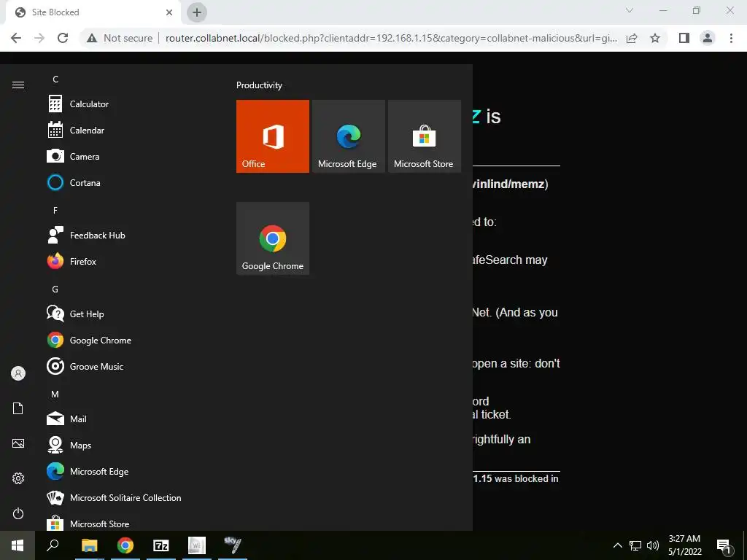Open 7-Zip on the taskbar

point(161,545)
